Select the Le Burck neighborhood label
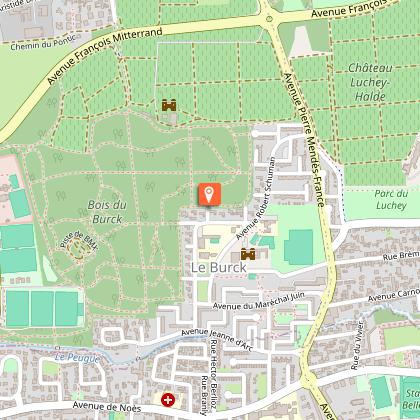 [218, 267]
